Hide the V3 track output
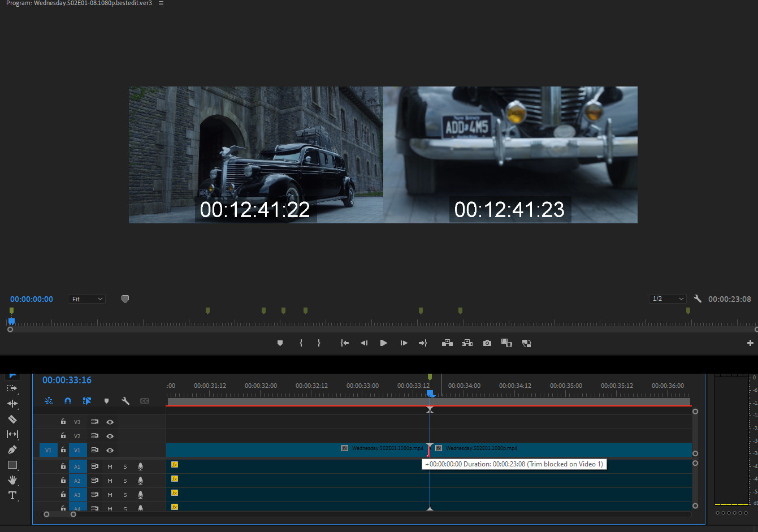Image resolution: width=758 pixels, height=532 pixels. click(x=110, y=422)
